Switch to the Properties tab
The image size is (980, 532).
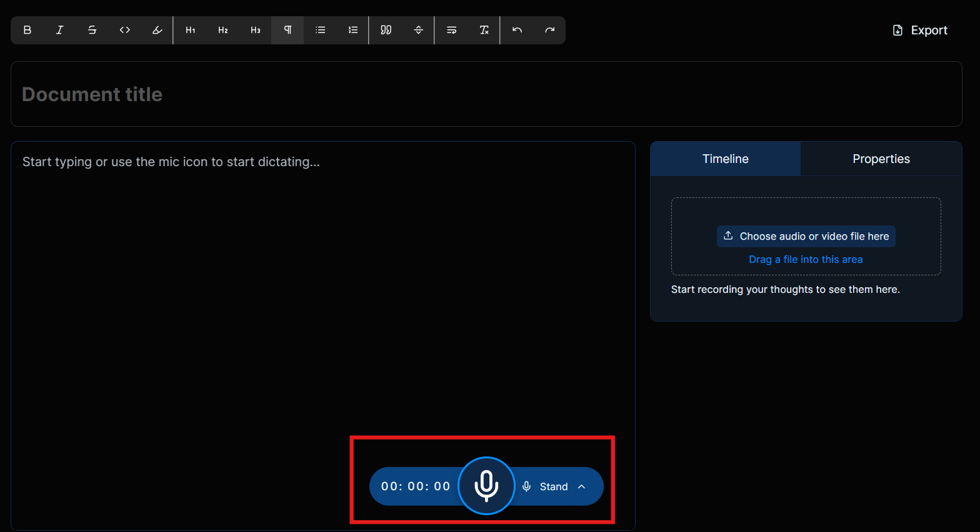point(881,159)
